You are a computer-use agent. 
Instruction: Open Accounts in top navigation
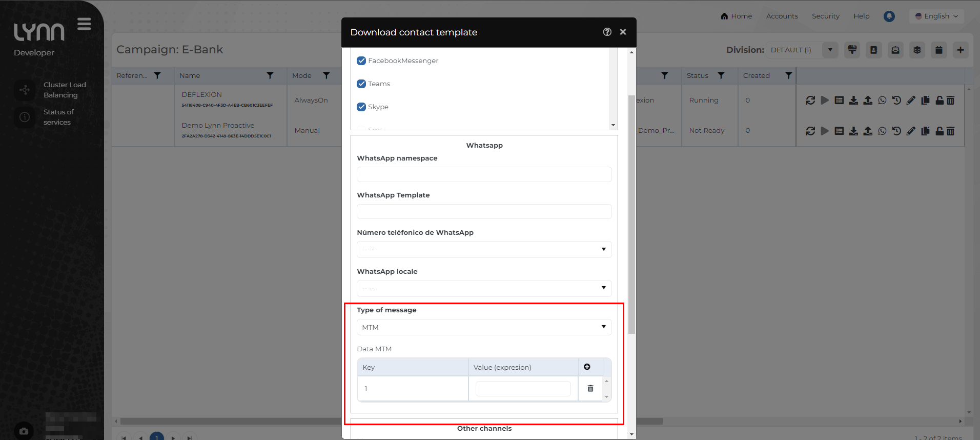[x=782, y=16]
